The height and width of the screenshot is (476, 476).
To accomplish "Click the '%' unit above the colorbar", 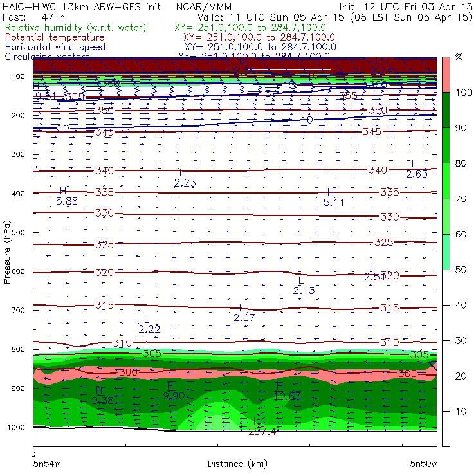I will (459, 57).
